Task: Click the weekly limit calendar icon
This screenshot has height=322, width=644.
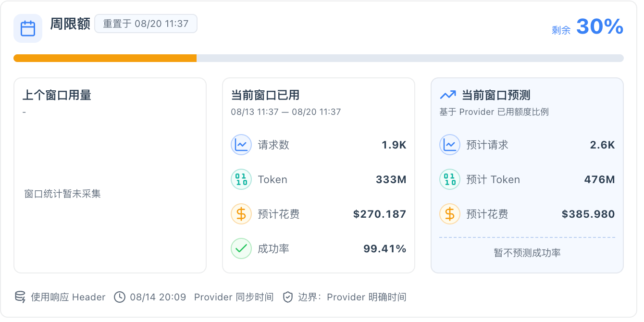Action: [x=28, y=28]
